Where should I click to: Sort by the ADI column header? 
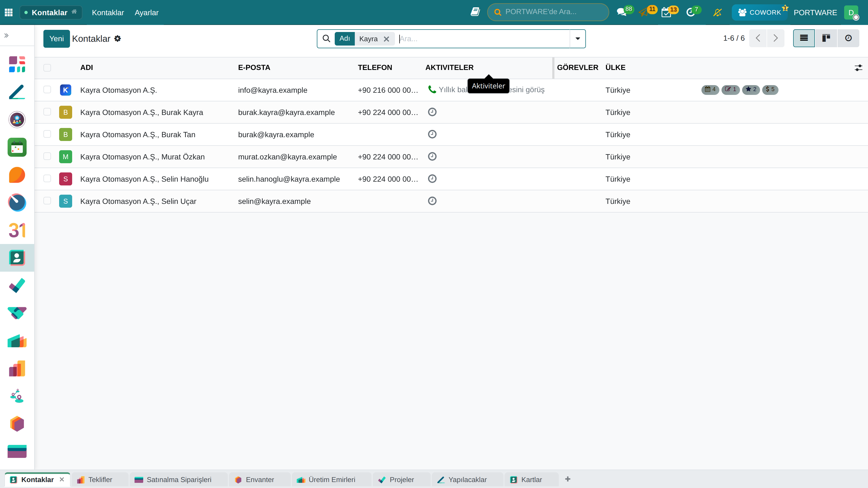pos(87,68)
